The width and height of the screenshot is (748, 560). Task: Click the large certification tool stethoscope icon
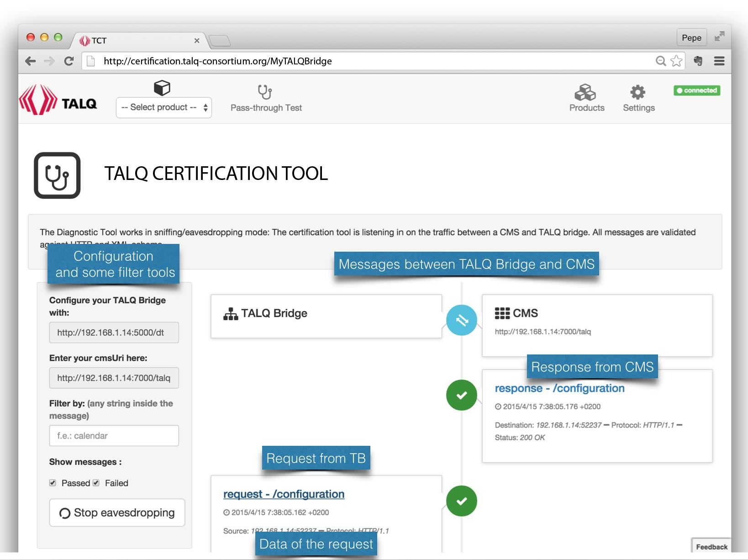tap(56, 174)
